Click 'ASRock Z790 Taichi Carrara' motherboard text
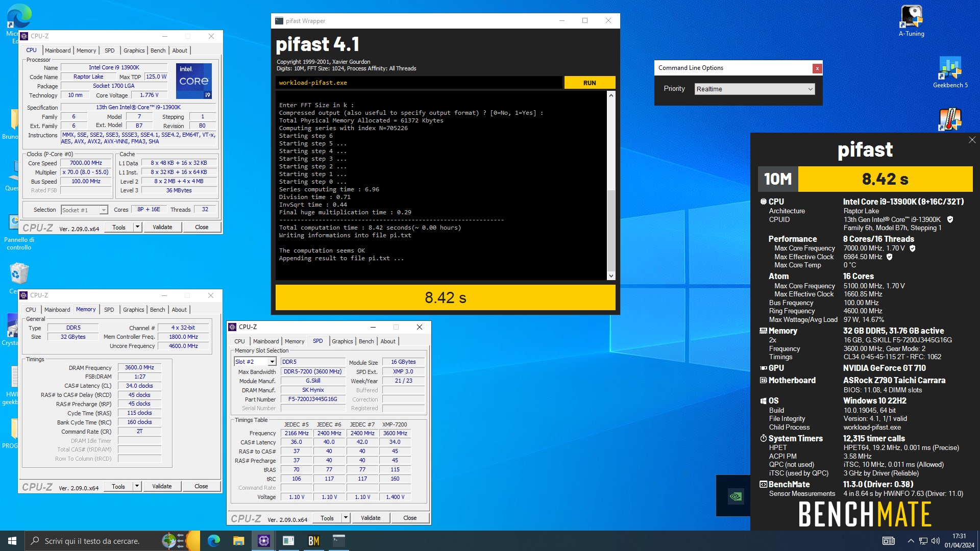This screenshot has width=980, height=551. click(894, 380)
